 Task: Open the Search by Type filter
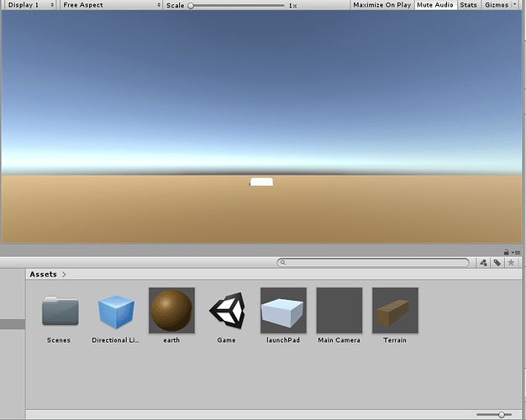coord(483,263)
